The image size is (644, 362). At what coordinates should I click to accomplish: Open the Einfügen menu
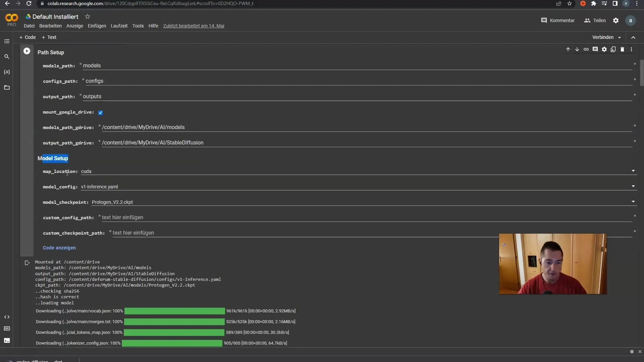(x=97, y=26)
